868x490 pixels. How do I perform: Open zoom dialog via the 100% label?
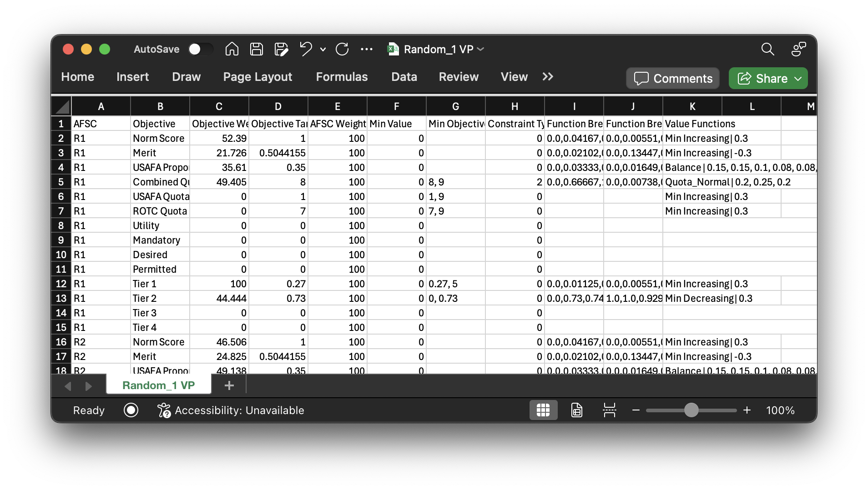pyautogui.click(x=780, y=410)
